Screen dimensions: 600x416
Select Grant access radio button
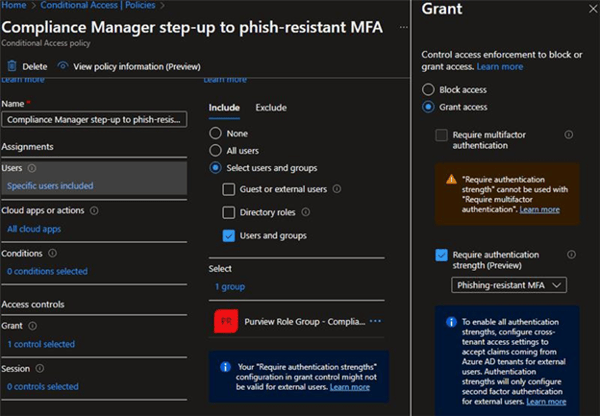[428, 107]
